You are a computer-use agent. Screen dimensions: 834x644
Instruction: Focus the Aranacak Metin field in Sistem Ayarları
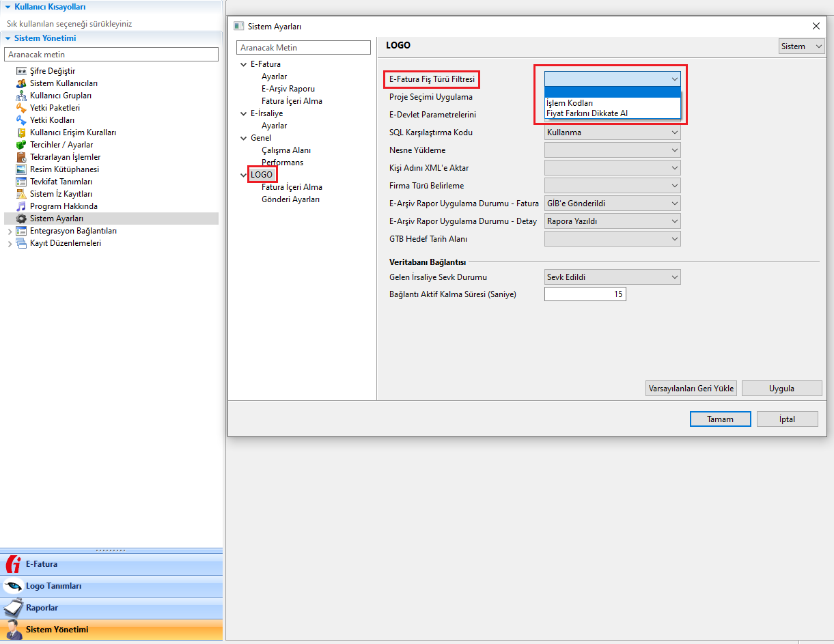303,48
